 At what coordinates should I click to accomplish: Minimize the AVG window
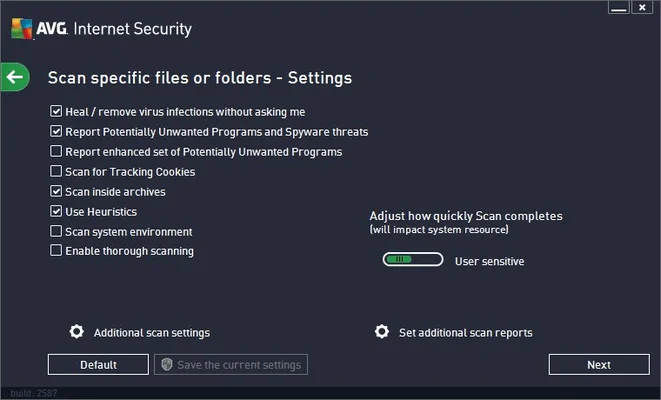click(x=619, y=8)
